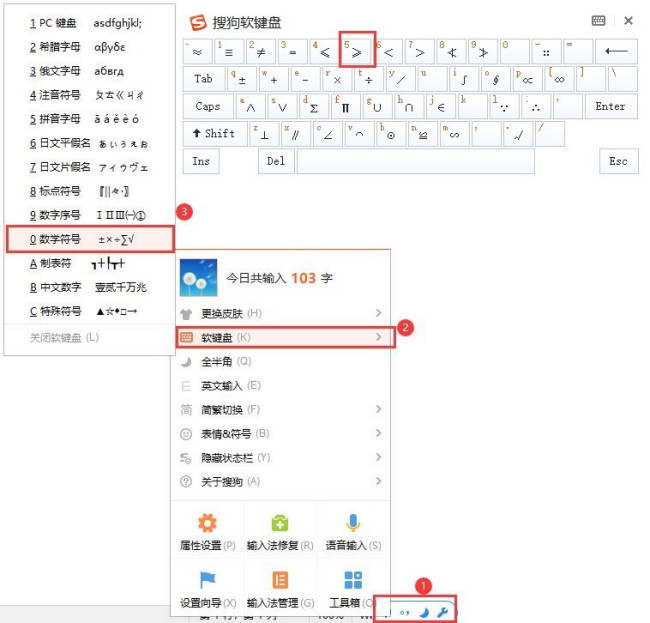Click the dandelion skin thumbnail
650x623 pixels.
point(198,278)
